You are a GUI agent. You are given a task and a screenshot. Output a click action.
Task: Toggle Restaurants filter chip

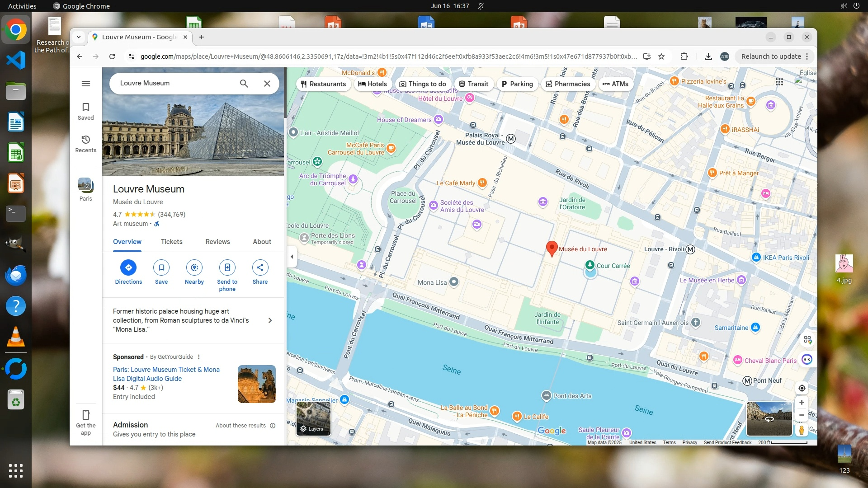coord(323,84)
